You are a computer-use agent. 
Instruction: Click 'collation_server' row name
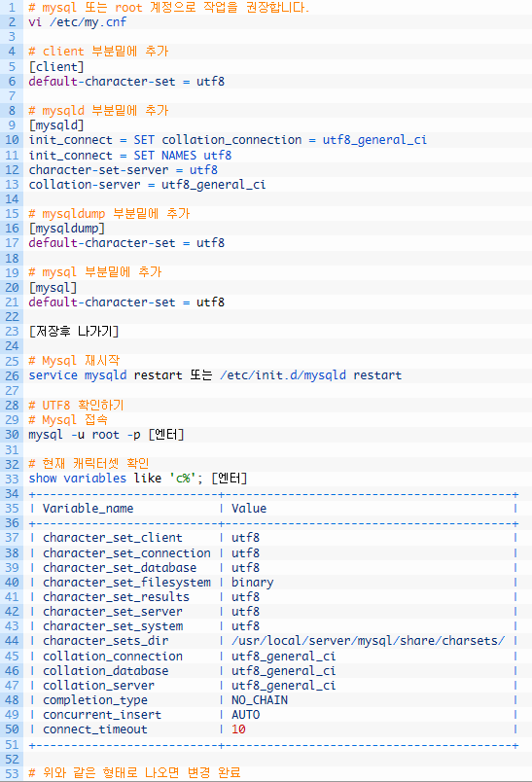pyautogui.click(x=99, y=686)
